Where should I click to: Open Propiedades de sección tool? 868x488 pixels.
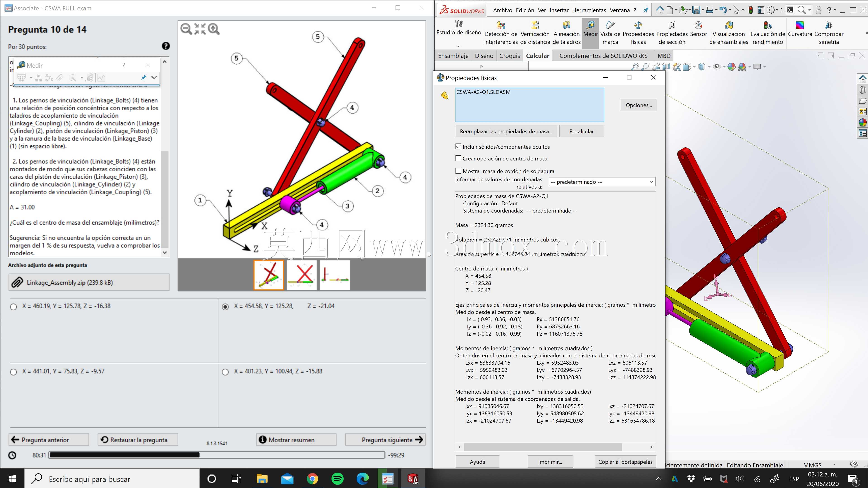(x=672, y=33)
